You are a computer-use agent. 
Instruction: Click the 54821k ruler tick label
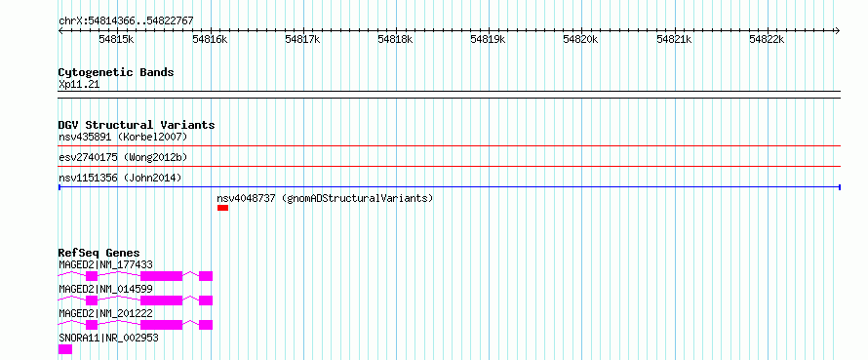point(674,39)
